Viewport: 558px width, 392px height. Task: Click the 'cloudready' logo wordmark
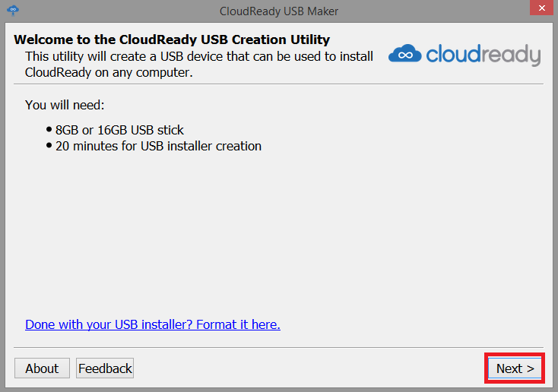click(x=483, y=55)
